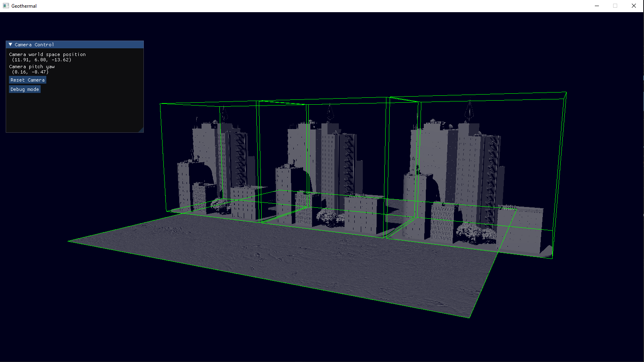Collapse the Camera Control panel triangle
The image size is (644, 362).
[11, 45]
